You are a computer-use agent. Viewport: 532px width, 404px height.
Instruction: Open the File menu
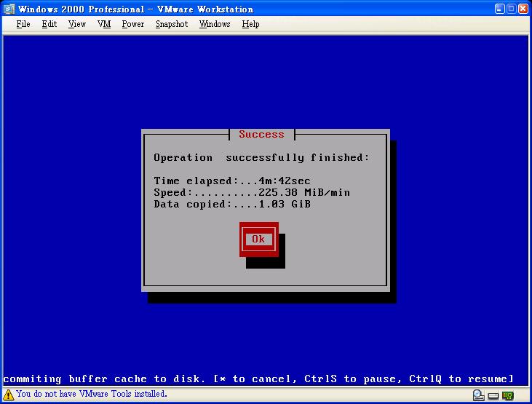pos(23,24)
